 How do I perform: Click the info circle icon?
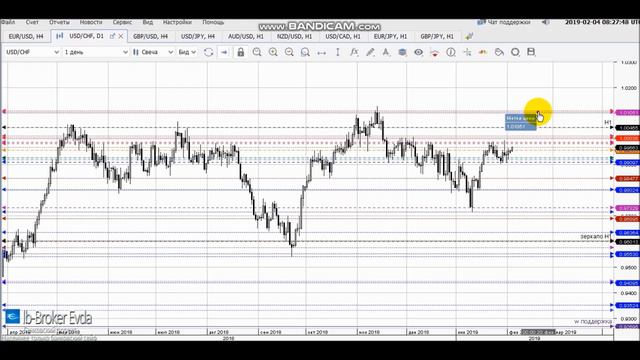point(451,52)
